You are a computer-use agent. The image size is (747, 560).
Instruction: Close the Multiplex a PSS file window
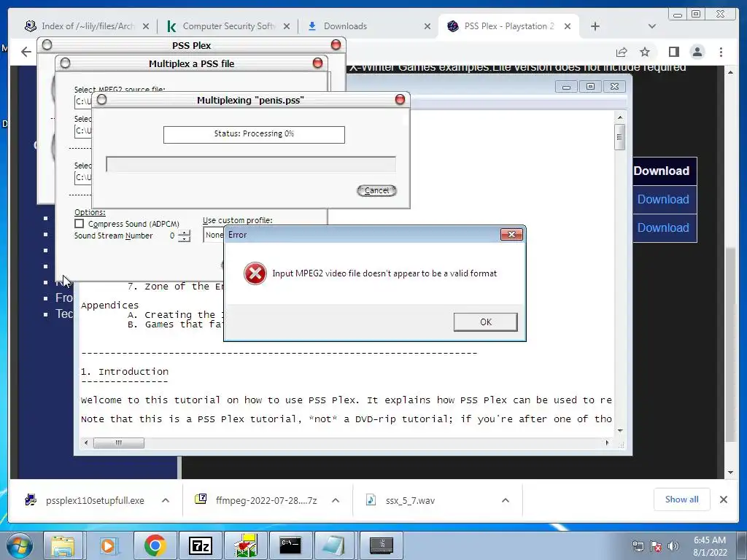point(318,63)
